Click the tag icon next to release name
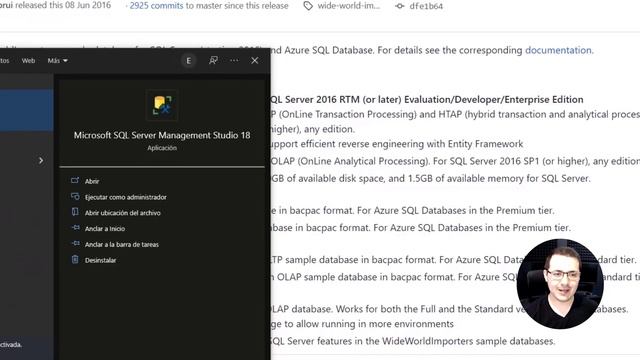The image size is (640, 360). [x=308, y=6]
